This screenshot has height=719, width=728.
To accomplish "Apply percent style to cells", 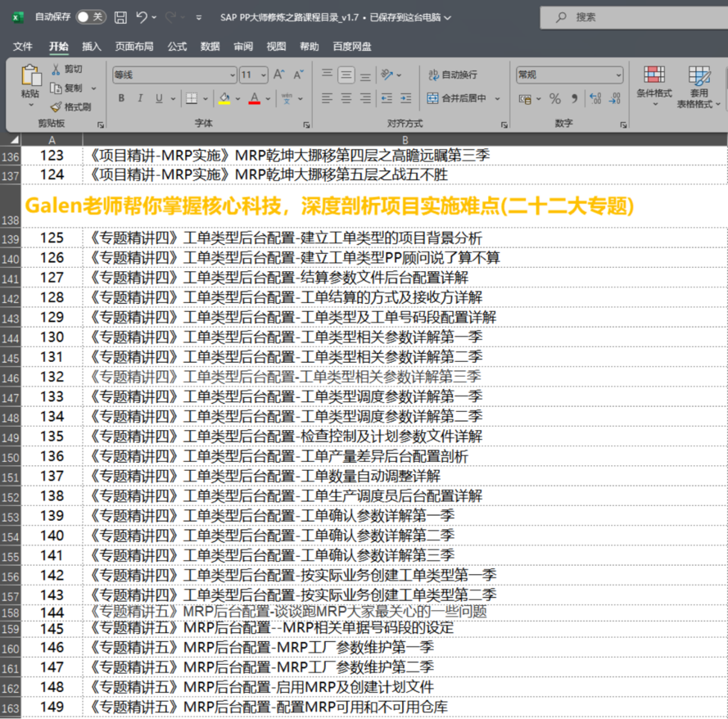I will (555, 99).
